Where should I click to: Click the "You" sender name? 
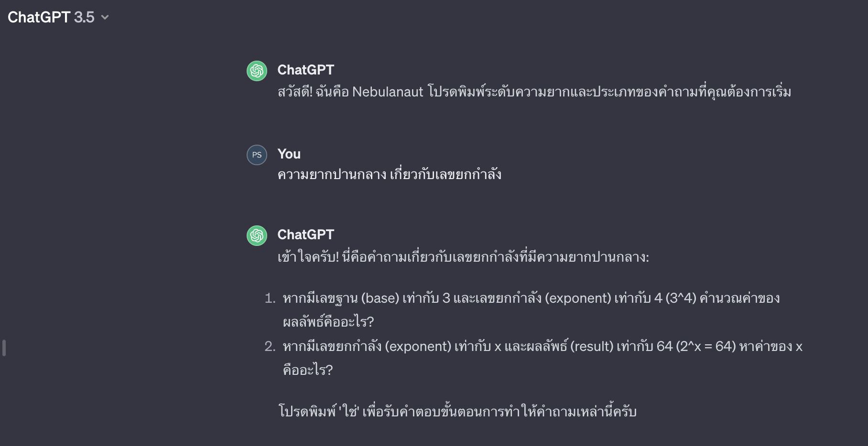pyautogui.click(x=289, y=154)
